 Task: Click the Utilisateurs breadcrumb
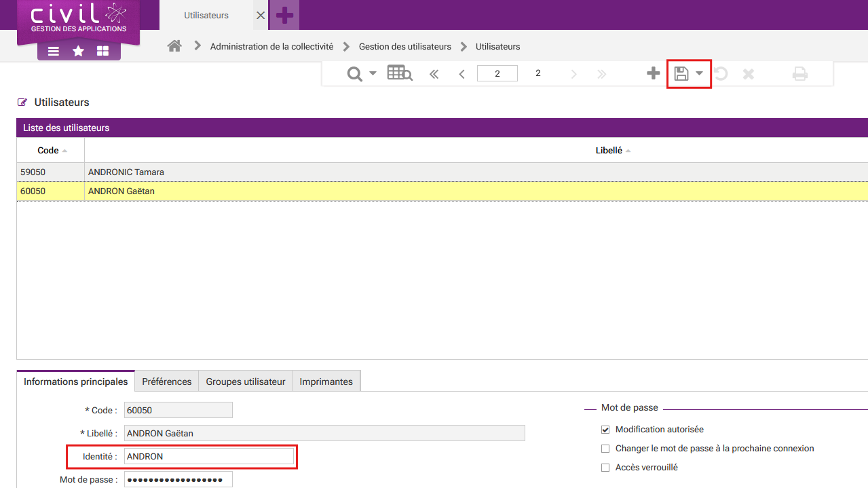498,47
